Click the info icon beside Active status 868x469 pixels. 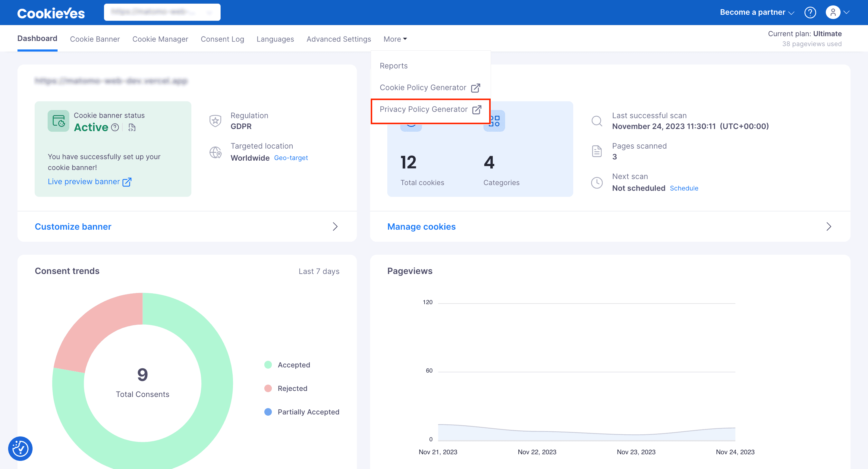115,127
